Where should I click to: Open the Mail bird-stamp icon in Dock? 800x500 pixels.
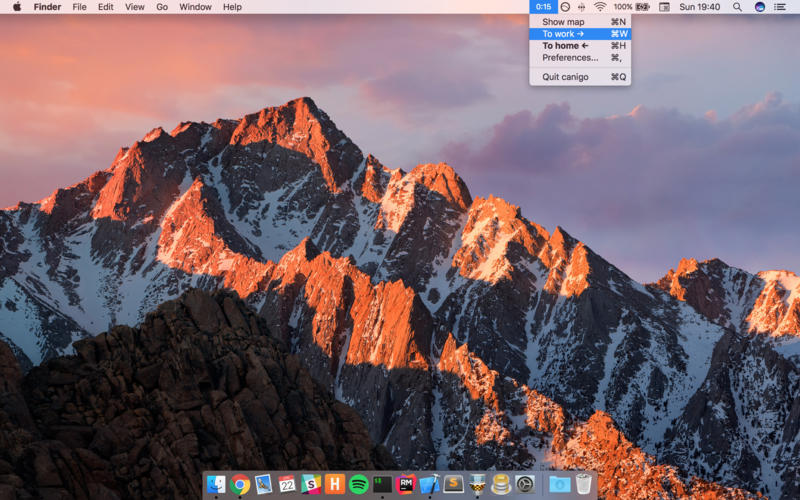[x=264, y=484]
